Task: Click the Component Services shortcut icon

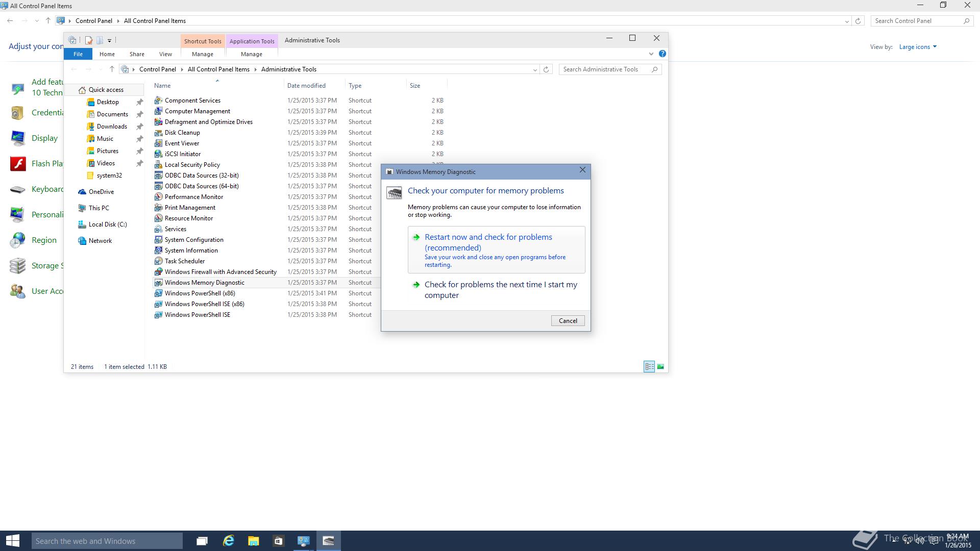Action: click(x=158, y=101)
